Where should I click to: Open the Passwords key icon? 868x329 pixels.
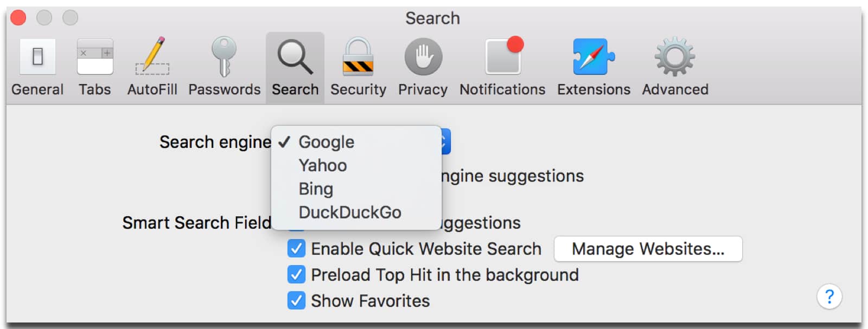coord(224,66)
